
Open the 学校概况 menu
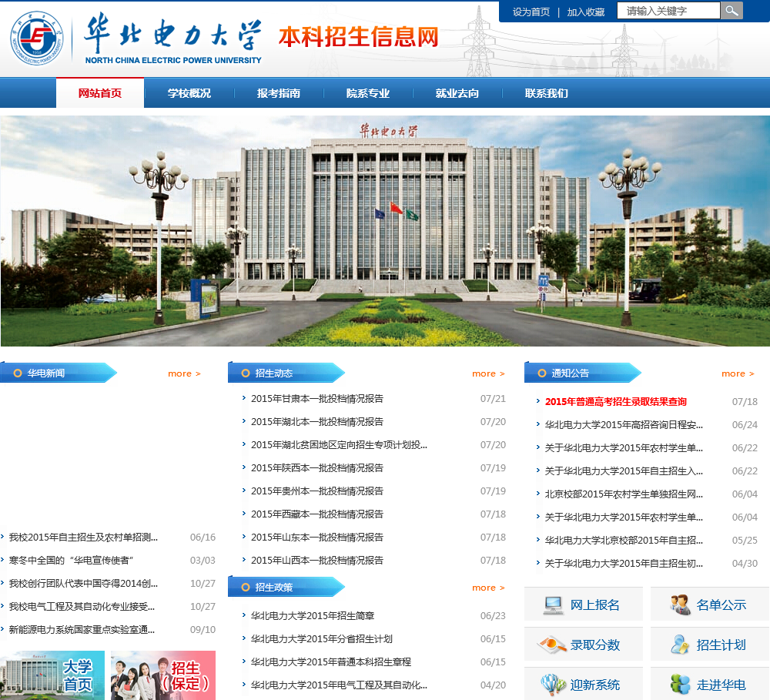[189, 93]
